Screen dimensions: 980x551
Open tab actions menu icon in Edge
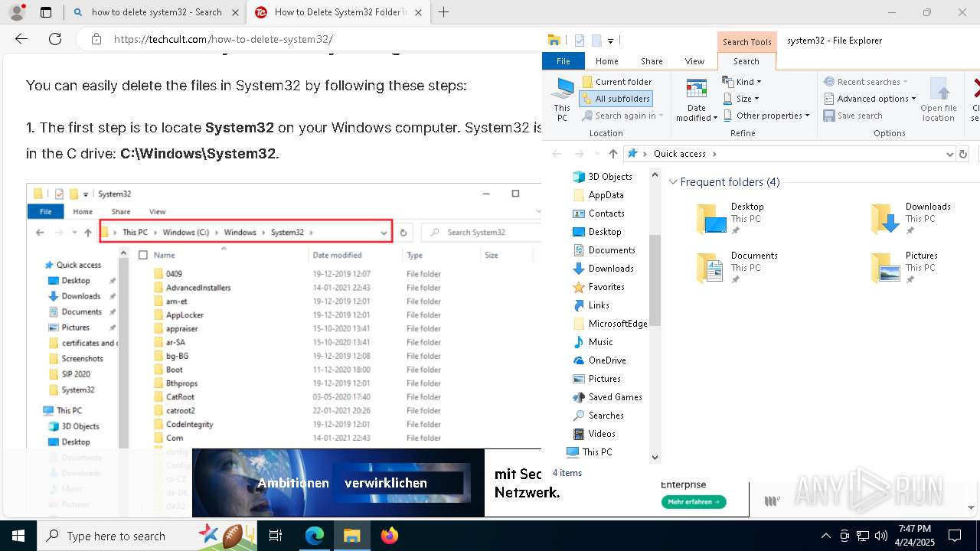[x=46, y=12]
